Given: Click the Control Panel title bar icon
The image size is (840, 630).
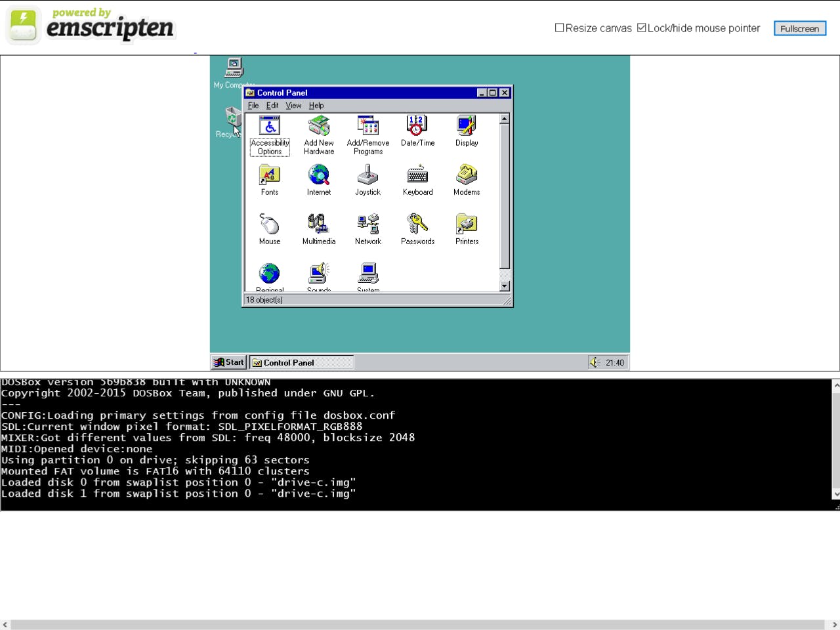Looking at the screenshot, I should coord(250,93).
